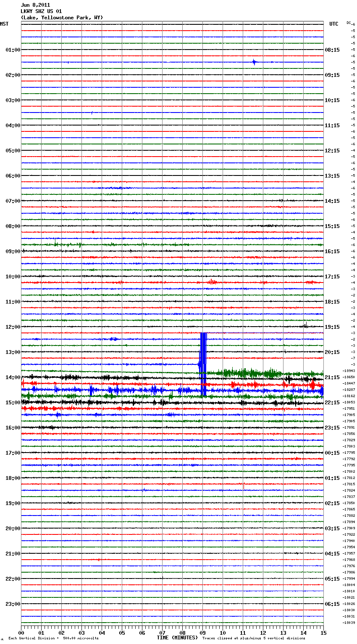The width and height of the screenshot is (357, 644).
Task: Select the DC offset value -18162
Action: 349,396
